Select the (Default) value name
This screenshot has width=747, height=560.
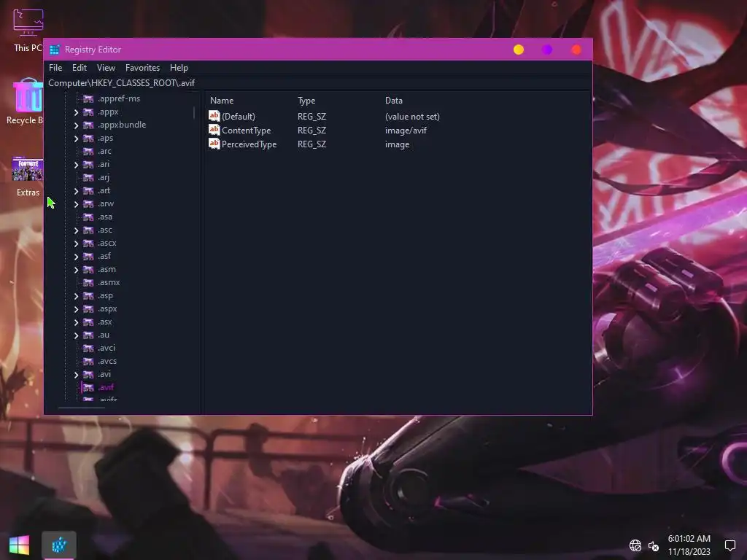click(x=239, y=117)
